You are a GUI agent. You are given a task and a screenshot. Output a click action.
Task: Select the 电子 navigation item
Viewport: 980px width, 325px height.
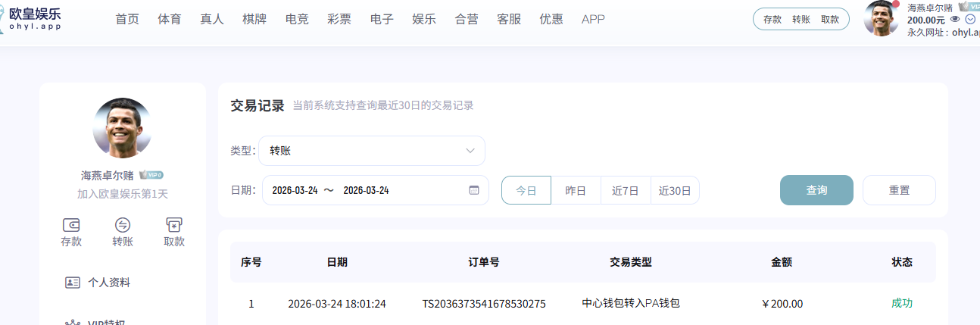(x=382, y=20)
